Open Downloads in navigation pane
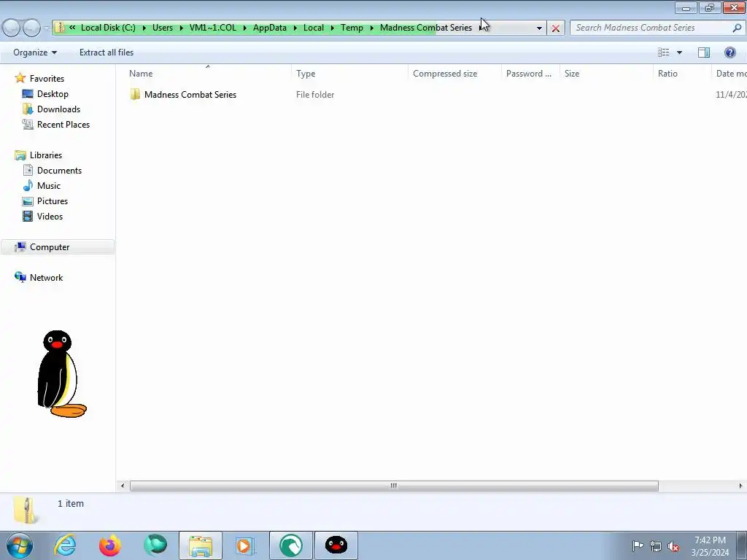 (58, 109)
